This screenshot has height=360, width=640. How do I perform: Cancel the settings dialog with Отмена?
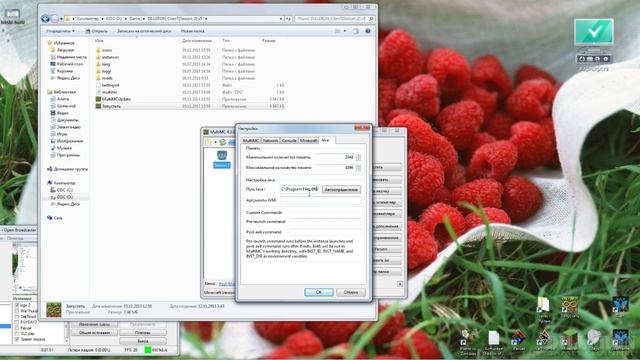point(351,292)
